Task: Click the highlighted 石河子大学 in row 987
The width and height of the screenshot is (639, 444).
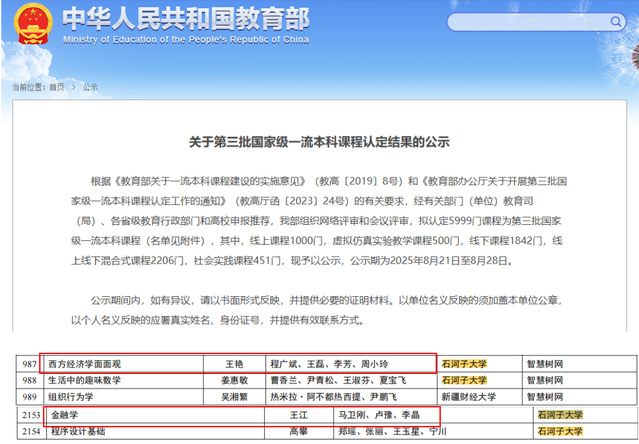Action: 463,365
